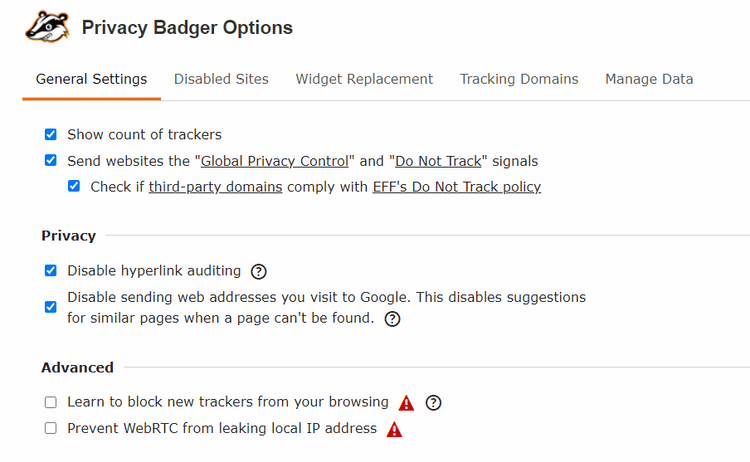750x462 pixels.
Task: Click help icon next to hyperlink auditing
Action: click(x=259, y=271)
